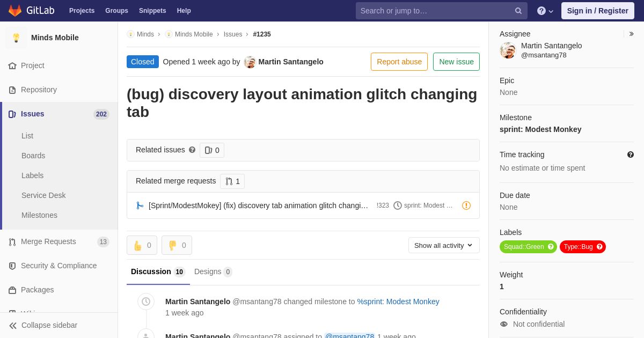Open Milestones under Issues

point(39,215)
